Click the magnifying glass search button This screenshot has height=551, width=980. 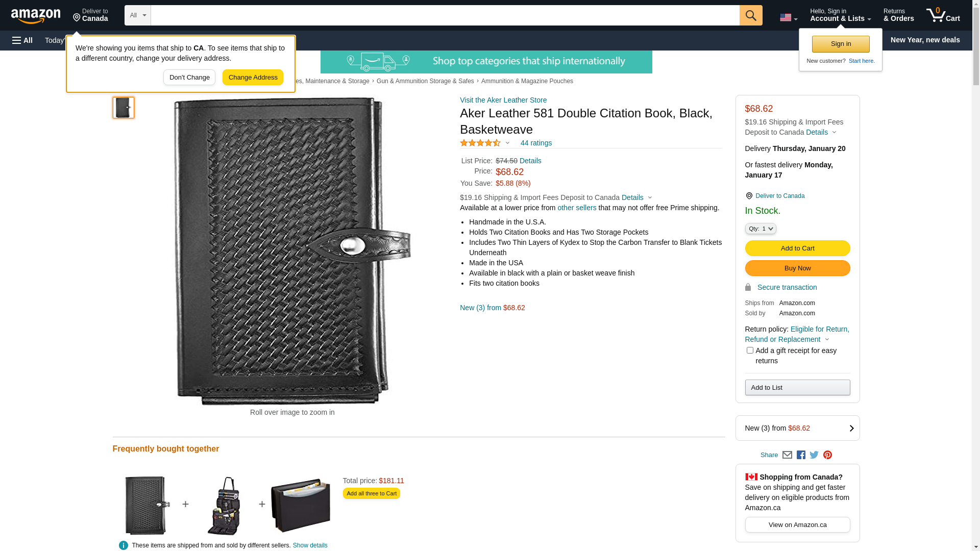click(x=751, y=15)
